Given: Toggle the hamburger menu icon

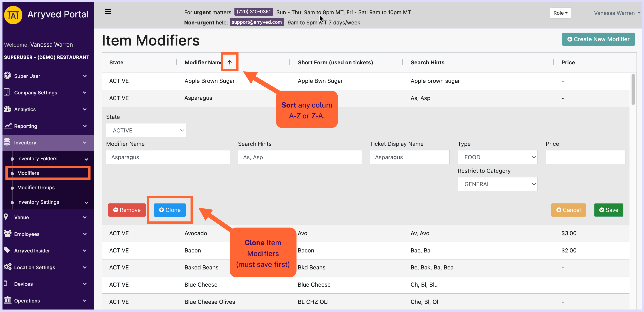Looking at the screenshot, I should coord(108,12).
